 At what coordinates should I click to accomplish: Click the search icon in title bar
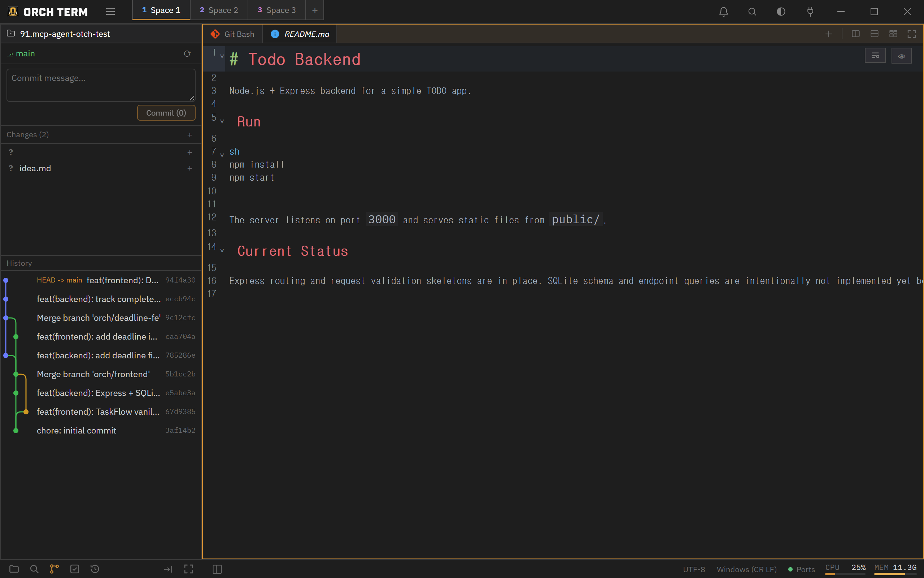click(752, 12)
